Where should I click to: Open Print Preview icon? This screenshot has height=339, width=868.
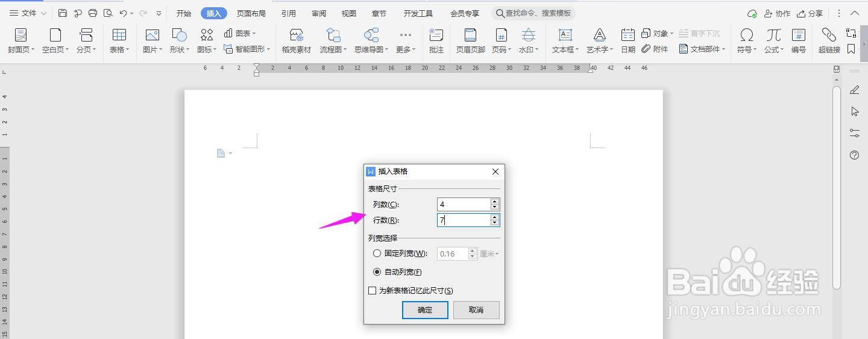pyautogui.click(x=108, y=13)
